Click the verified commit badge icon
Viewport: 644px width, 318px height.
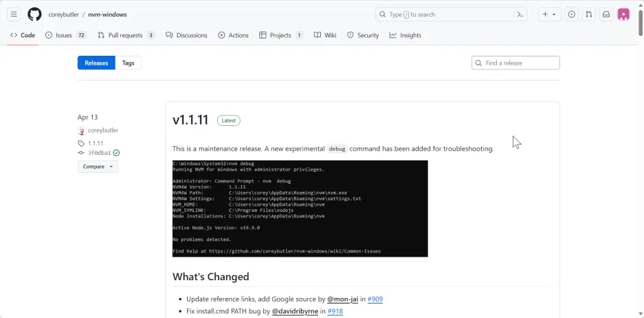[x=117, y=153]
